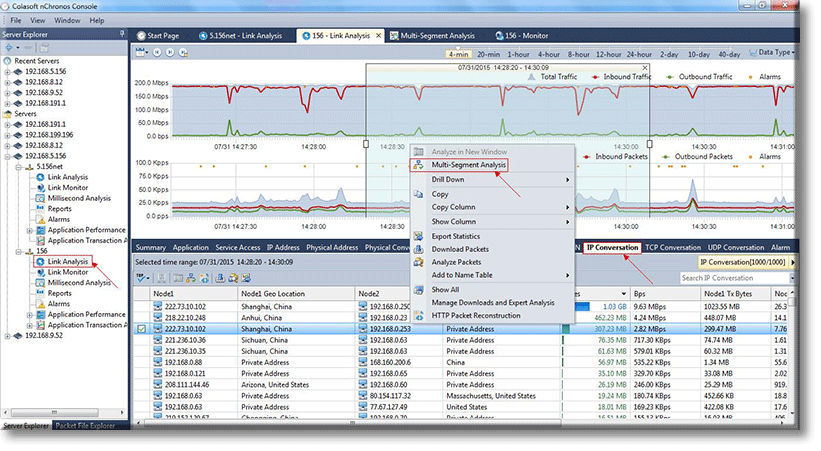This screenshot has width=821, height=451.
Task: Click the Recent Servers clock icon
Action: [x=7, y=61]
